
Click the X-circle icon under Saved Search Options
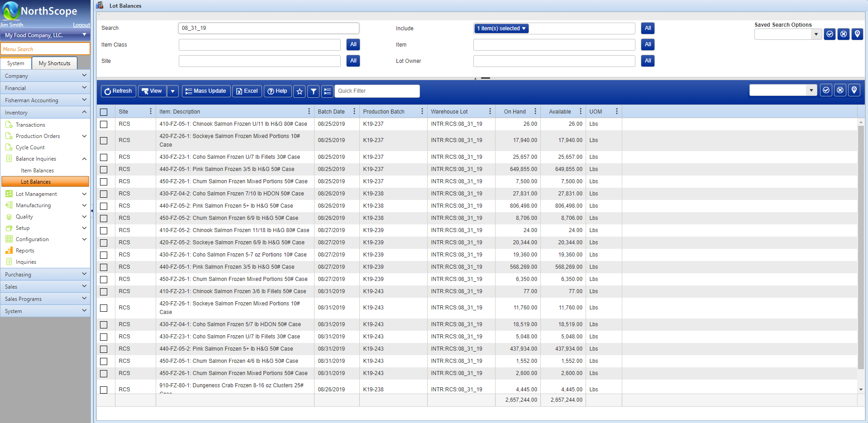coord(843,34)
